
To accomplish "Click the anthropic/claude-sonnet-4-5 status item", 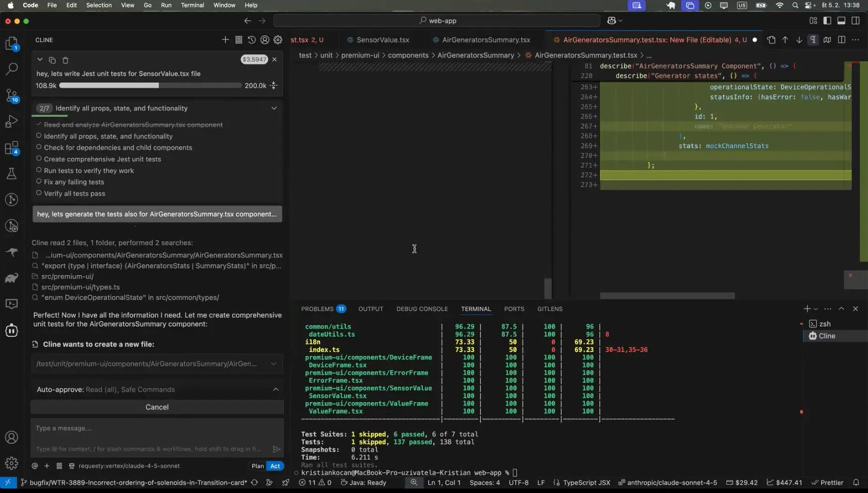I will pyautogui.click(x=668, y=483).
